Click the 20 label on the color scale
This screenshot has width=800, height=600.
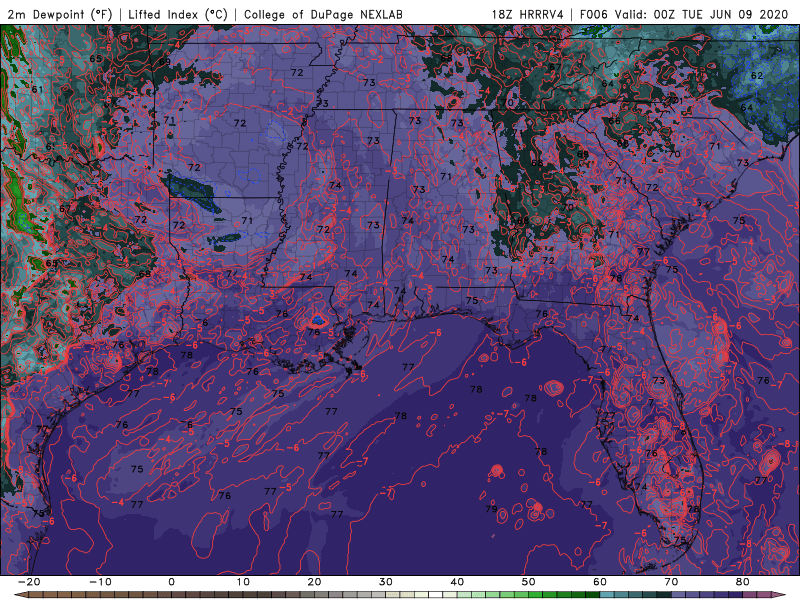click(x=314, y=582)
